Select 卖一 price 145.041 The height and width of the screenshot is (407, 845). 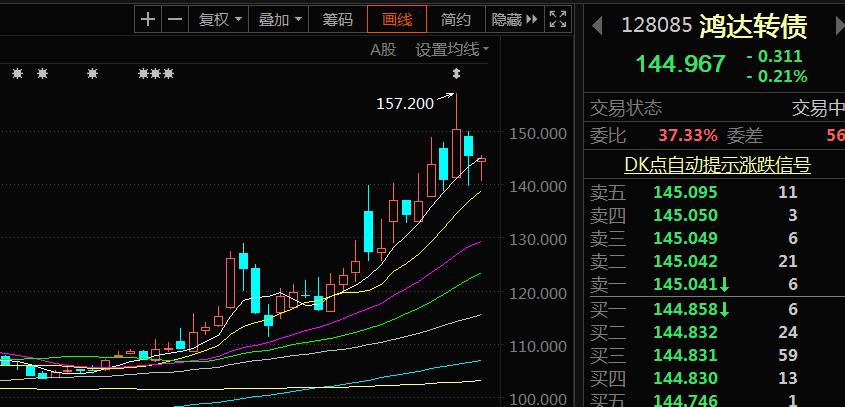(685, 284)
